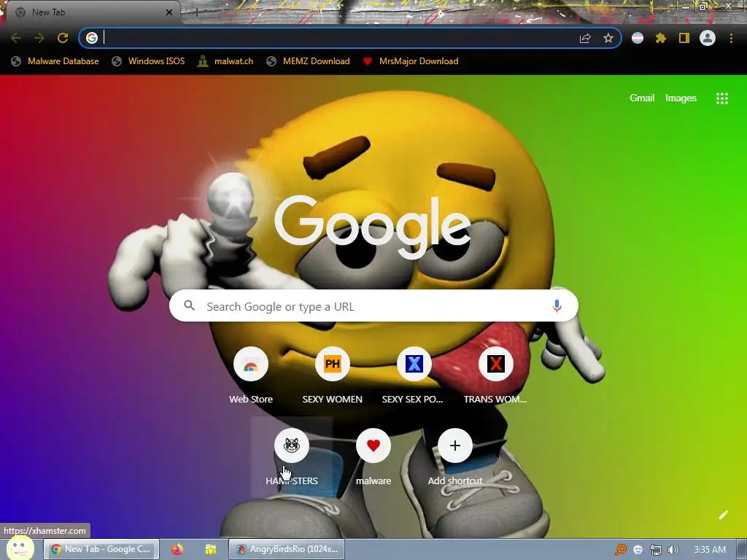The image size is (747, 560).
Task: Open the profile avatar menu
Action: (x=708, y=38)
